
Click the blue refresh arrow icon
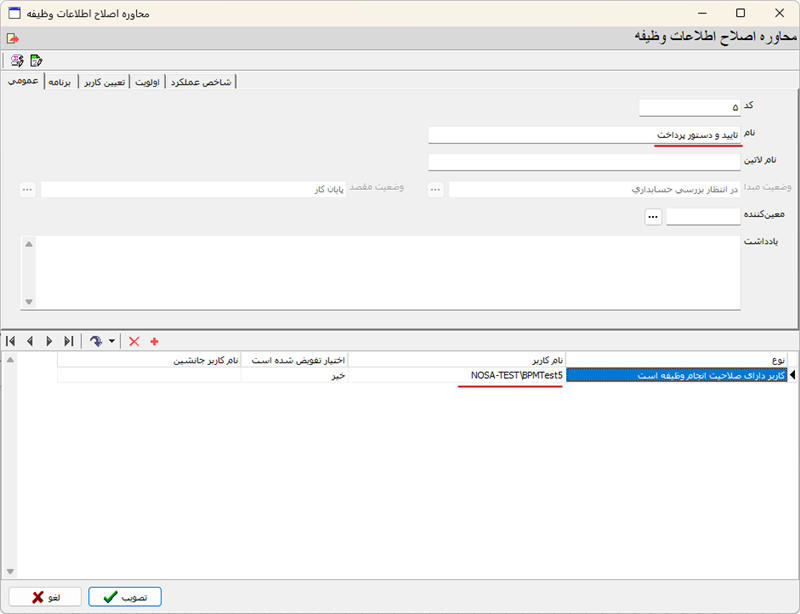(96, 341)
